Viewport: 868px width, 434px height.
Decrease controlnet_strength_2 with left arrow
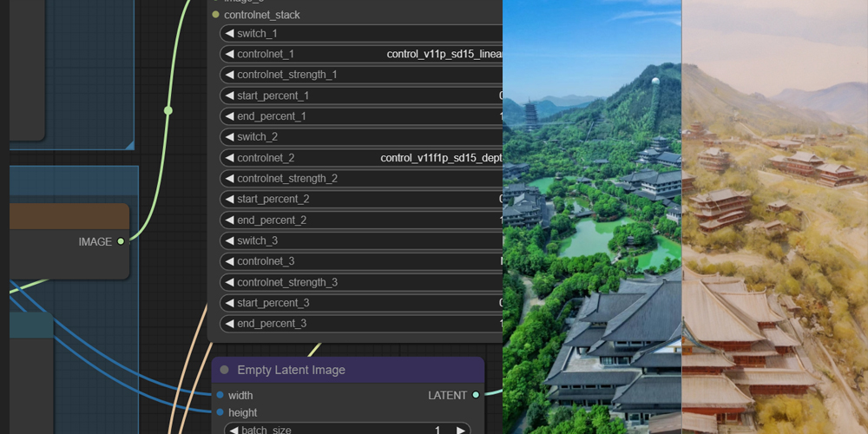[x=229, y=178]
